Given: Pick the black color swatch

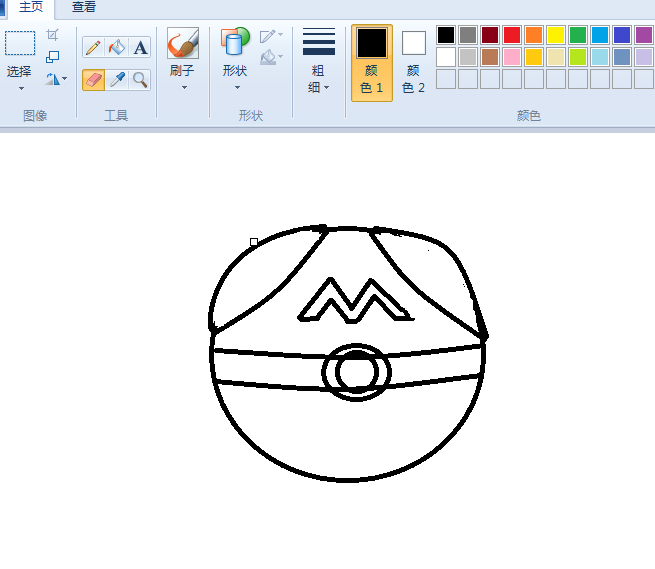Looking at the screenshot, I should 446,35.
